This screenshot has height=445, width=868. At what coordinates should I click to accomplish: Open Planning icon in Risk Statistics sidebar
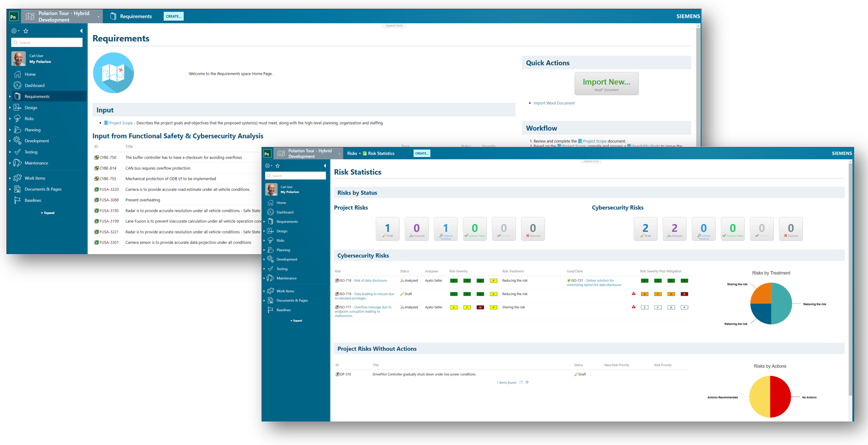271,250
